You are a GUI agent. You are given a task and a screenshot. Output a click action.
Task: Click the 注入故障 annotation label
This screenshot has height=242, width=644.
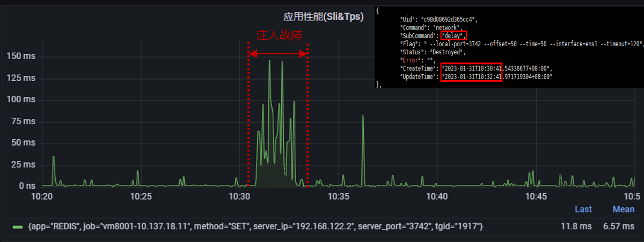(x=279, y=35)
